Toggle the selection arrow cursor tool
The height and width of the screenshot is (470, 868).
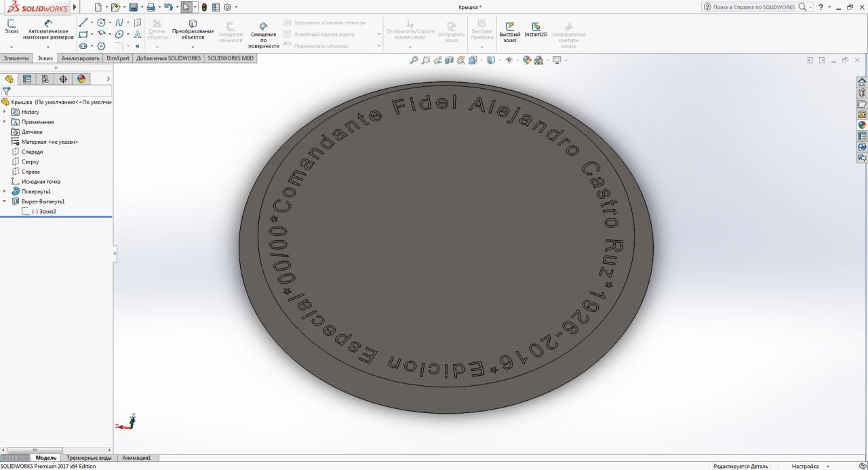click(186, 7)
